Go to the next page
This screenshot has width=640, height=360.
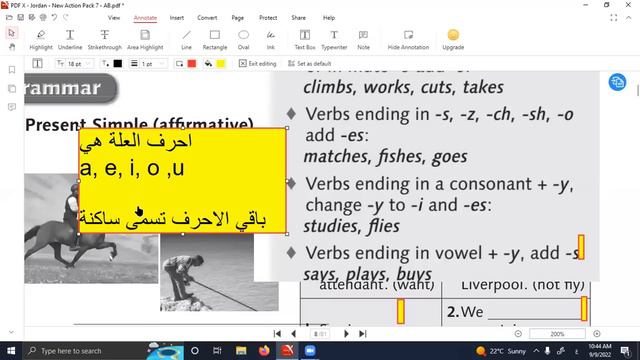346,334
